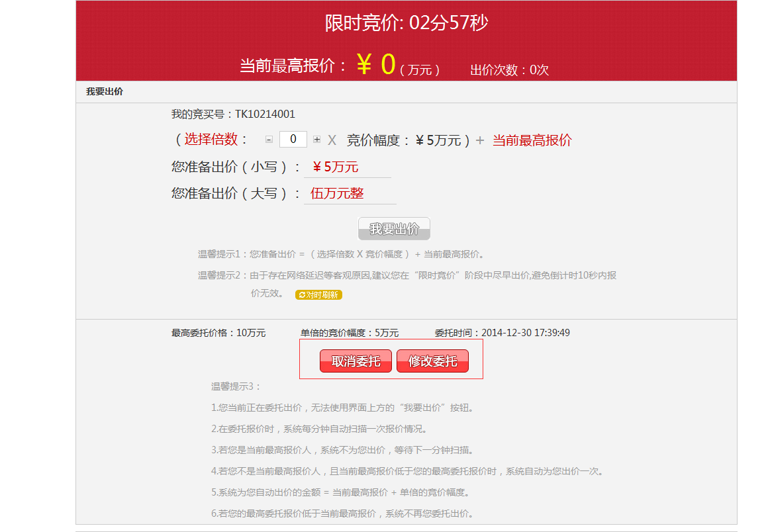Click the 出价次数 bid count text

(x=509, y=69)
